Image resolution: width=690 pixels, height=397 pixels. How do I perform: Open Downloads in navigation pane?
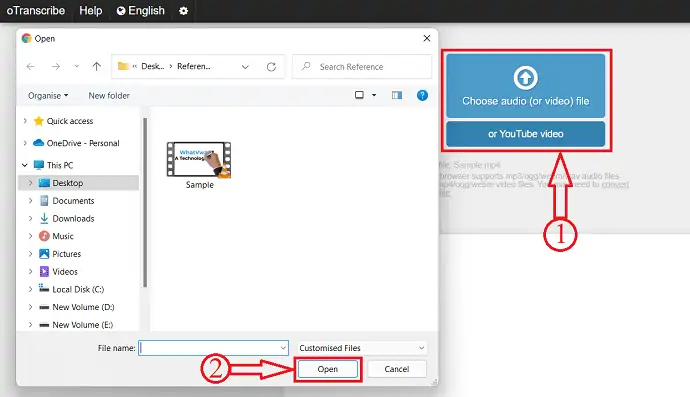[x=73, y=218]
